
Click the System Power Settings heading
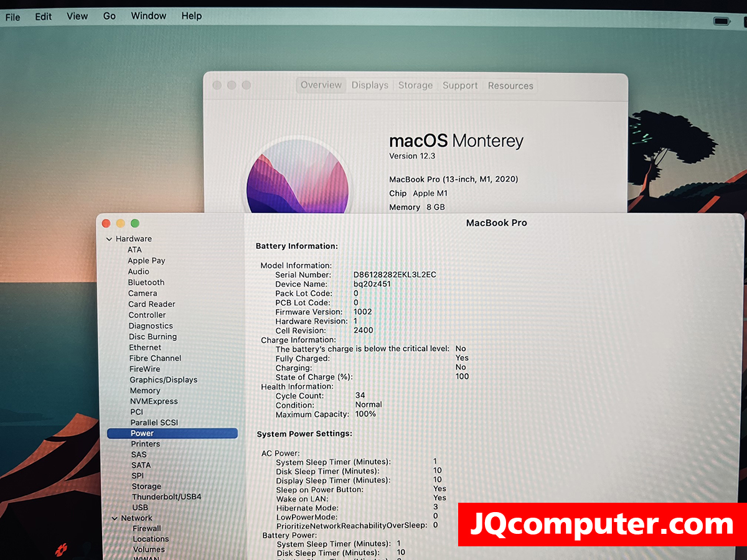pyautogui.click(x=304, y=433)
